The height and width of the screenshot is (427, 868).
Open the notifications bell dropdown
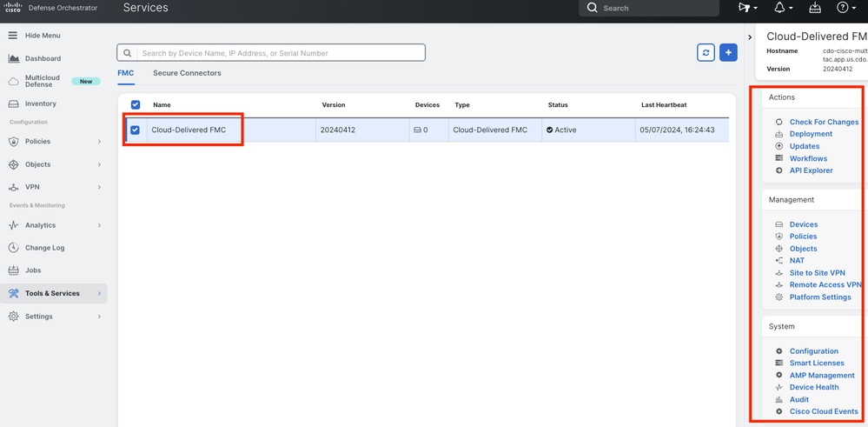(x=784, y=8)
